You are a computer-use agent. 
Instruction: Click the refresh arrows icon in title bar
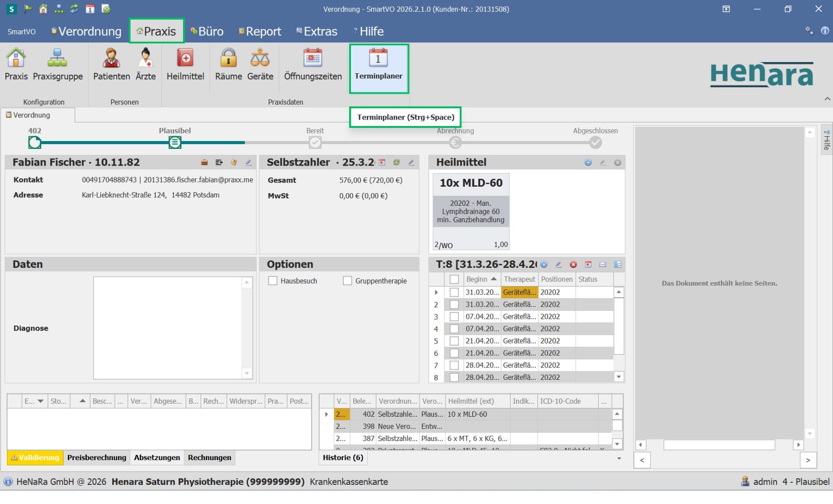74,9
